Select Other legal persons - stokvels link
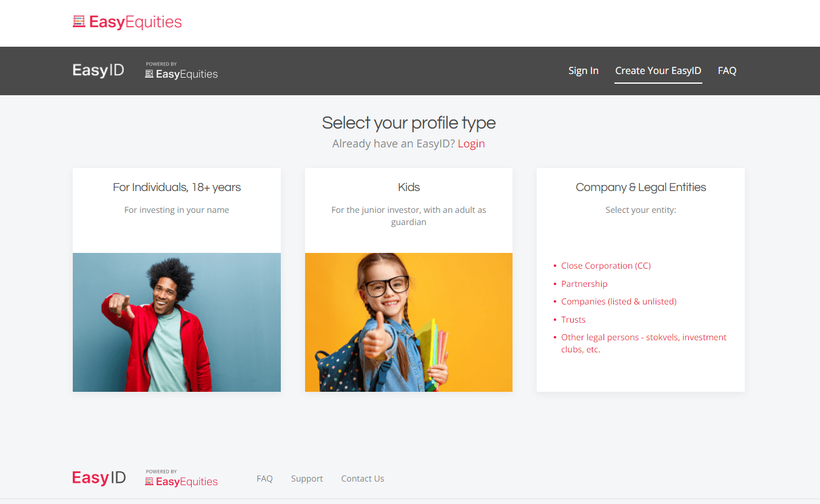820x504 pixels. tap(644, 343)
